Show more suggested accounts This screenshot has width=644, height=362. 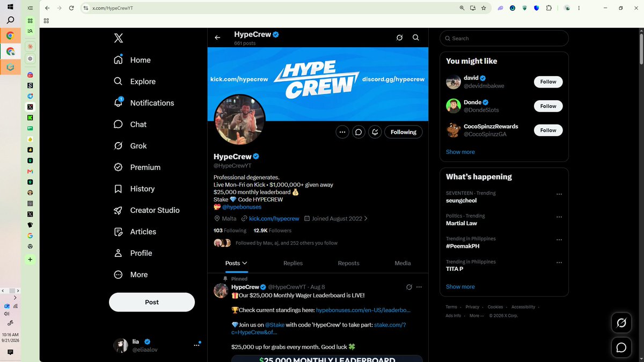tap(460, 152)
